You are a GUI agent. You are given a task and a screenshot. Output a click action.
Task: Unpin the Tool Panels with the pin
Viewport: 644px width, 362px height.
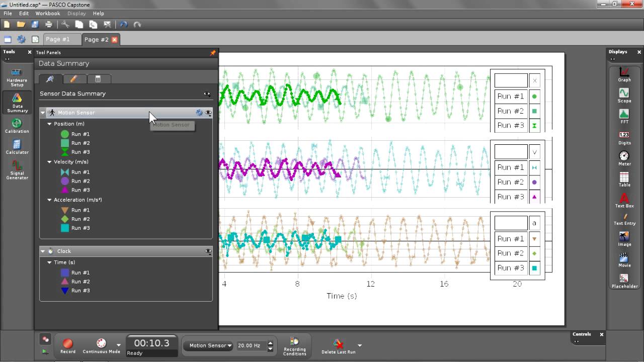coord(213,52)
